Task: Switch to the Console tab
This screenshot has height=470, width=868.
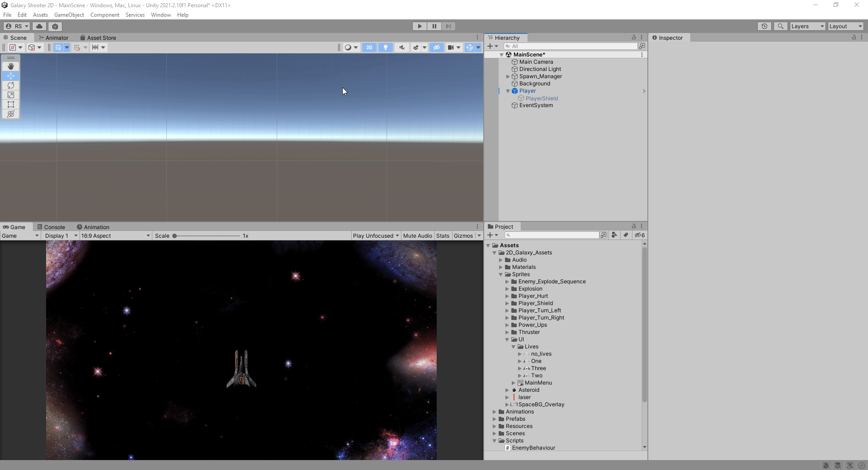Action: pos(51,226)
